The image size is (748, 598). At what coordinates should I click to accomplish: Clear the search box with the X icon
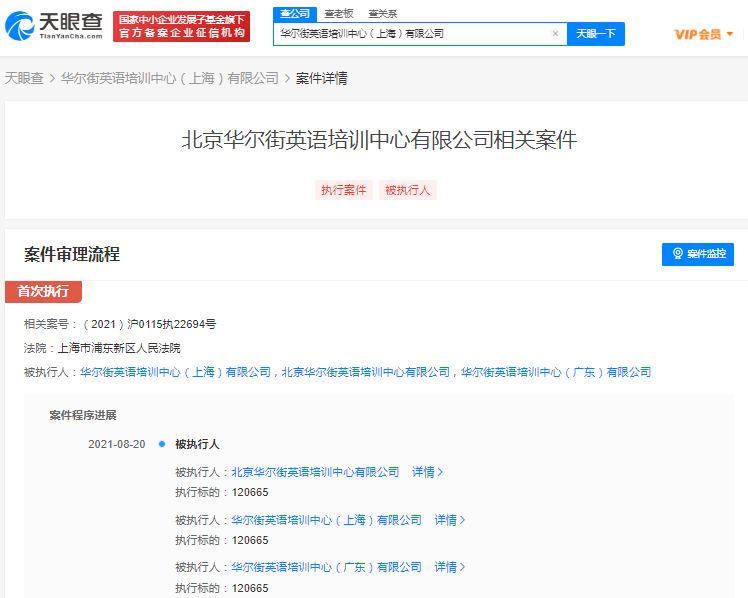coord(555,33)
